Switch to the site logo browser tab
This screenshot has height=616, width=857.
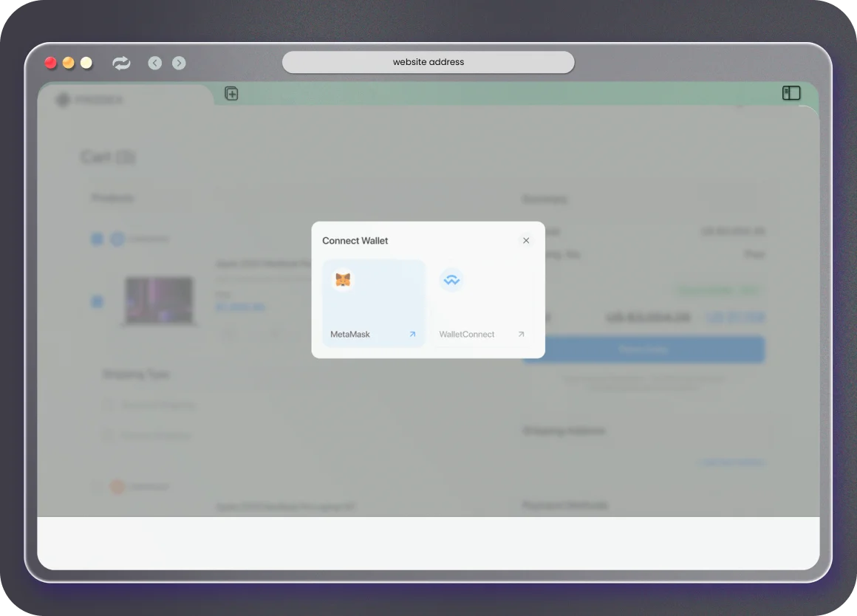pos(90,100)
